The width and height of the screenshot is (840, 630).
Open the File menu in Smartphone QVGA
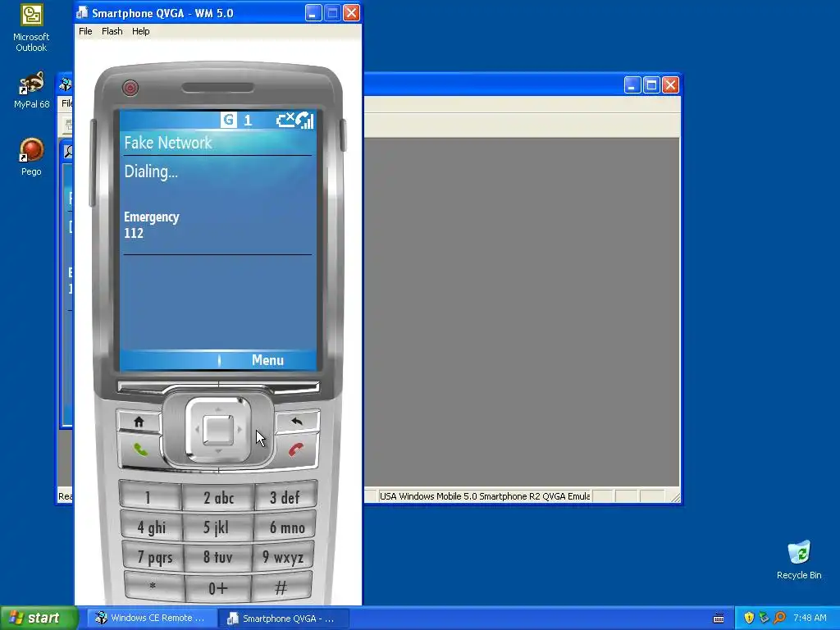[x=85, y=31]
